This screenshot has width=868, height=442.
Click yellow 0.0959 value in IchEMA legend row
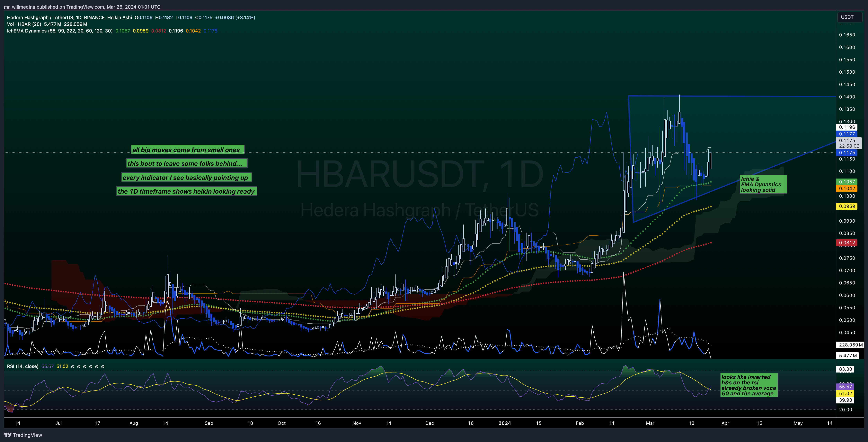pyautogui.click(x=140, y=31)
